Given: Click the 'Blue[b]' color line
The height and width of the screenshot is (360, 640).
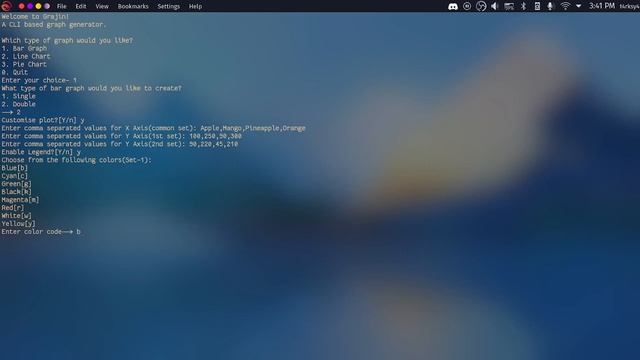Looking at the screenshot, I should click(x=15, y=168).
